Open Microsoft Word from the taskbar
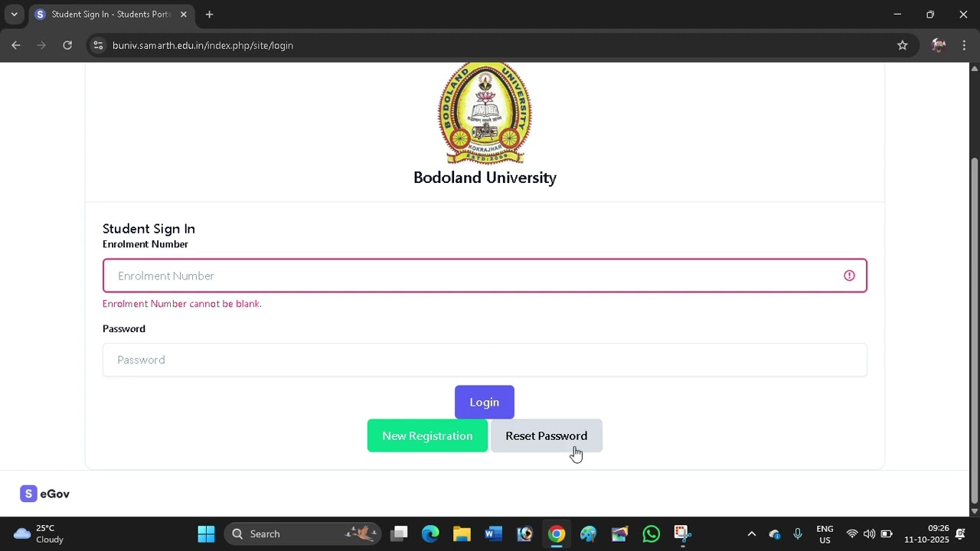This screenshot has height=551, width=980. pyautogui.click(x=493, y=533)
